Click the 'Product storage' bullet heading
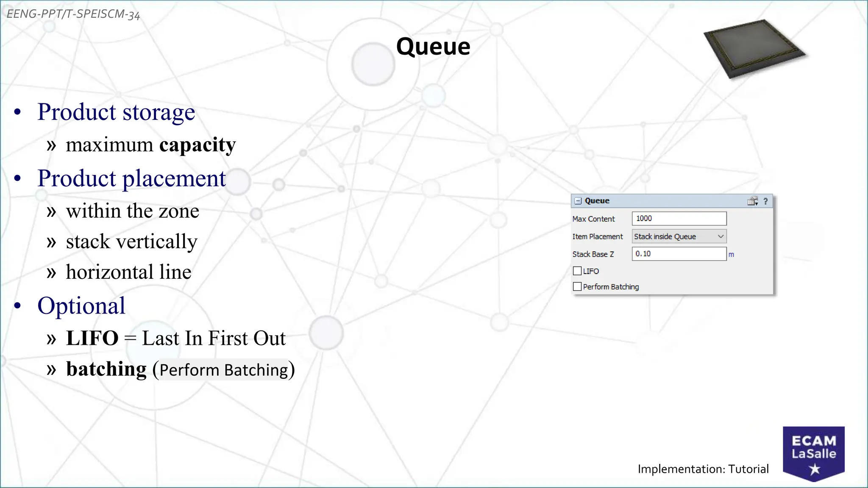Viewport: 868px width, 488px height. pyautogui.click(x=116, y=112)
